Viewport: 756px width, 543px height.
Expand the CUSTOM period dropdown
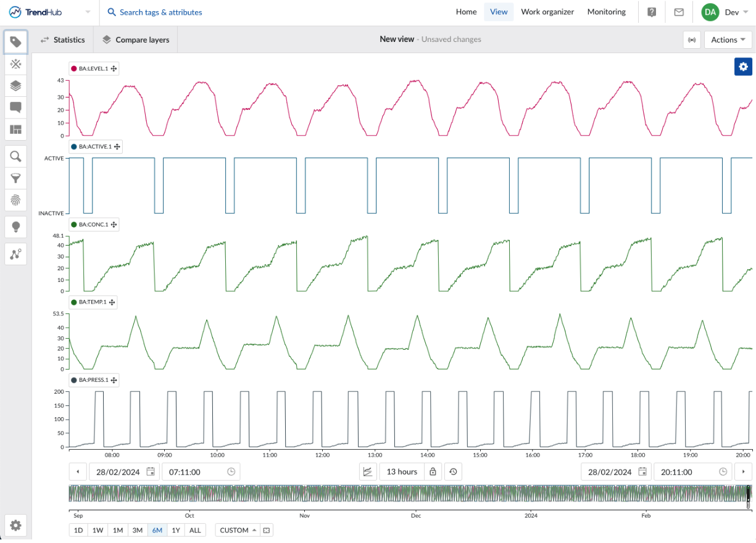tap(238, 530)
